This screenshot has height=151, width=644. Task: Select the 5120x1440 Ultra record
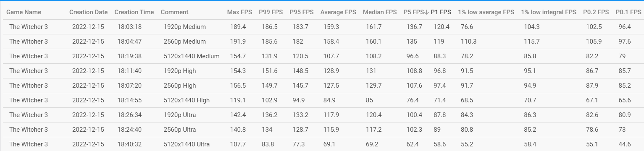pyautogui.click(x=322, y=144)
